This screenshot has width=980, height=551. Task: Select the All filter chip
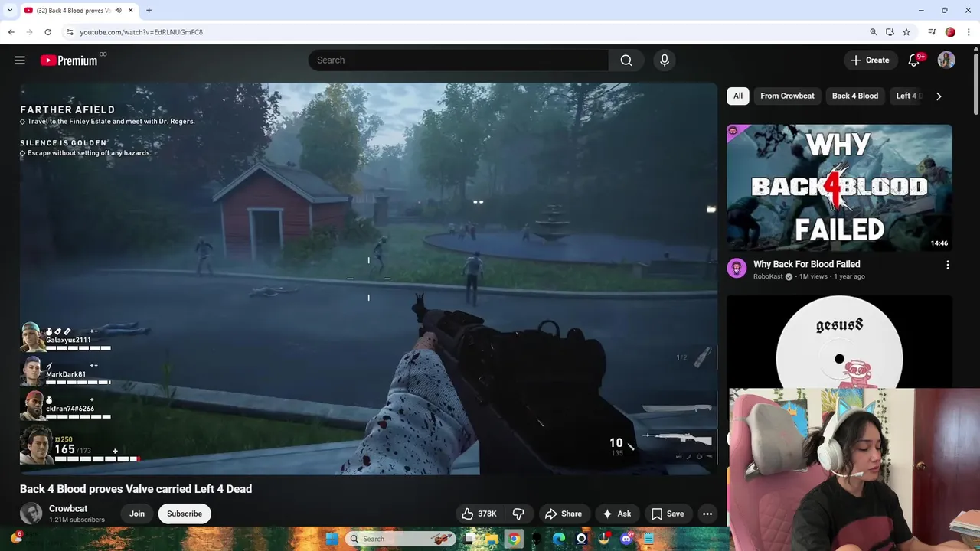[x=738, y=96]
